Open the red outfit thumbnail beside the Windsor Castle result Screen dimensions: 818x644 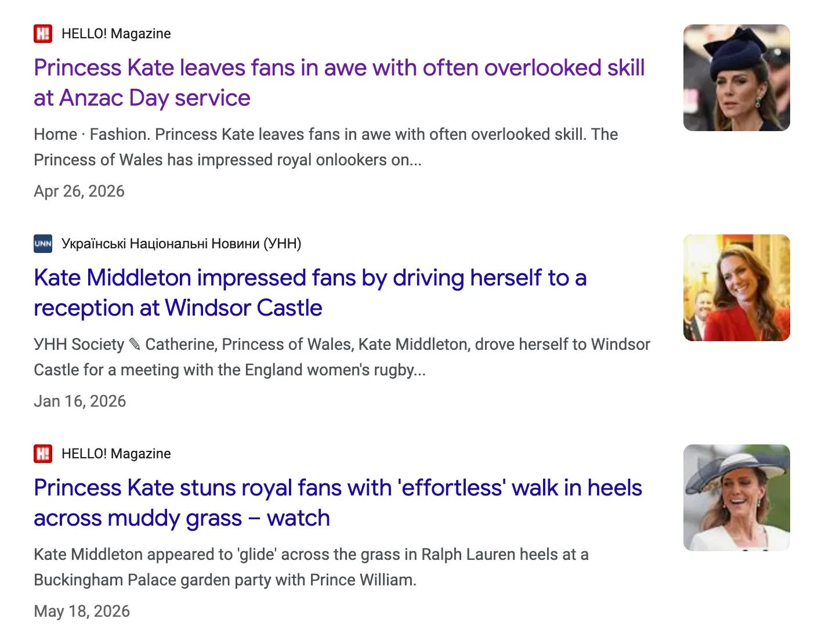coord(737,288)
